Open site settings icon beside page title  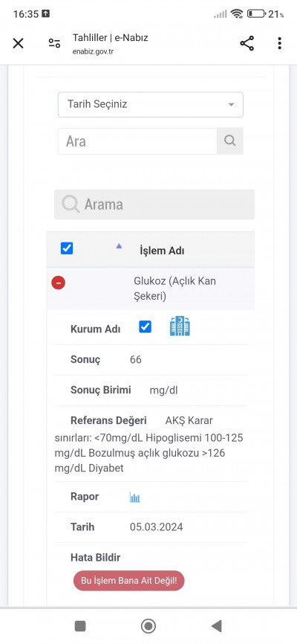54,43
